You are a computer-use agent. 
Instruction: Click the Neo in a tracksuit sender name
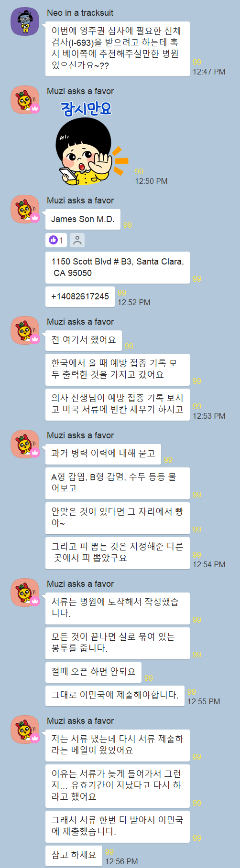80,13
